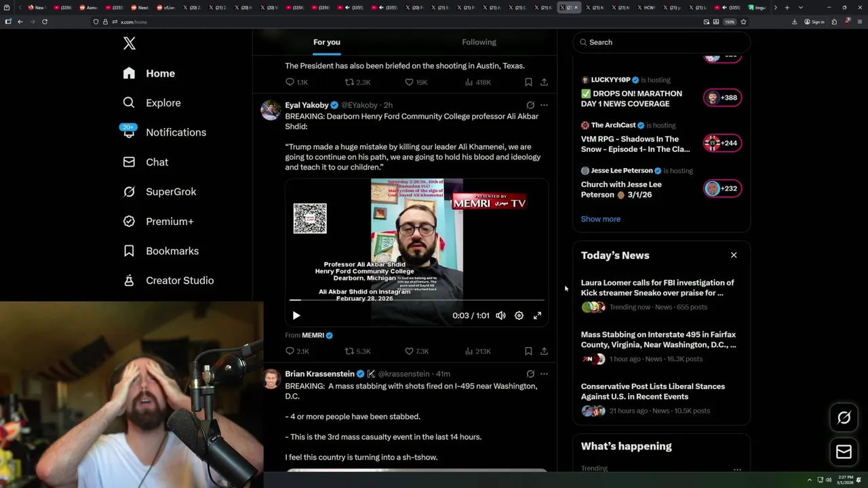Open the taskbar volume icon

pos(828,480)
